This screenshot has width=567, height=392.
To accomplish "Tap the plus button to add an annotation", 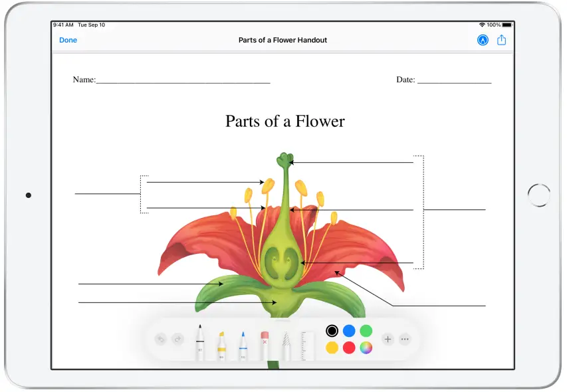I will [x=388, y=339].
